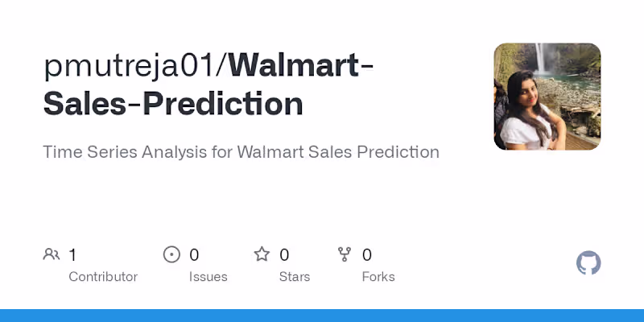Viewport: 644px width, 322px height.
Task: Open the 'Forks' label
Action: (x=378, y=277)
